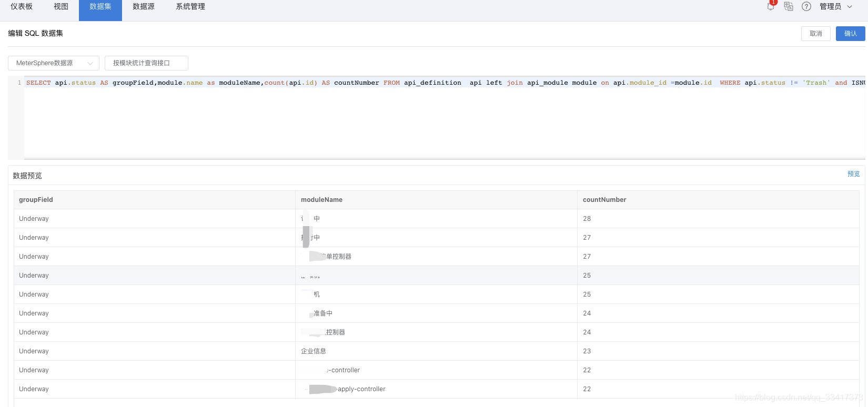Switch to the 视图 tab
The image size is (868, 407).
(61, 6)
